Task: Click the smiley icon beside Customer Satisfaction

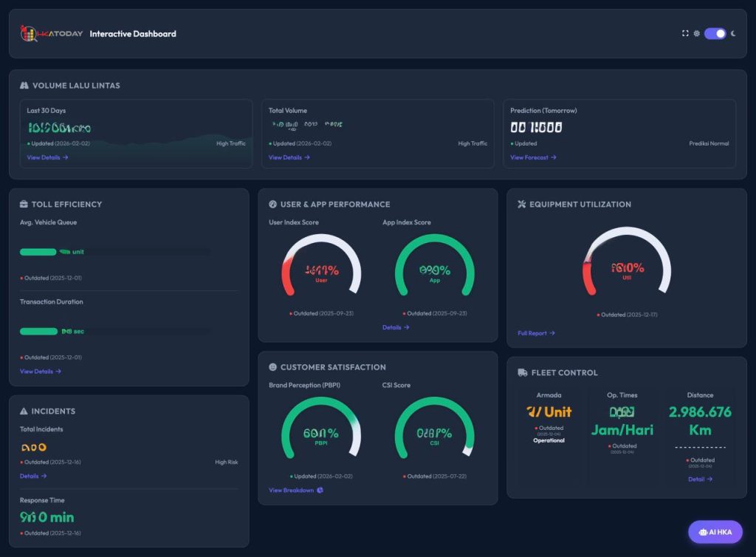Action: (272, 367)
